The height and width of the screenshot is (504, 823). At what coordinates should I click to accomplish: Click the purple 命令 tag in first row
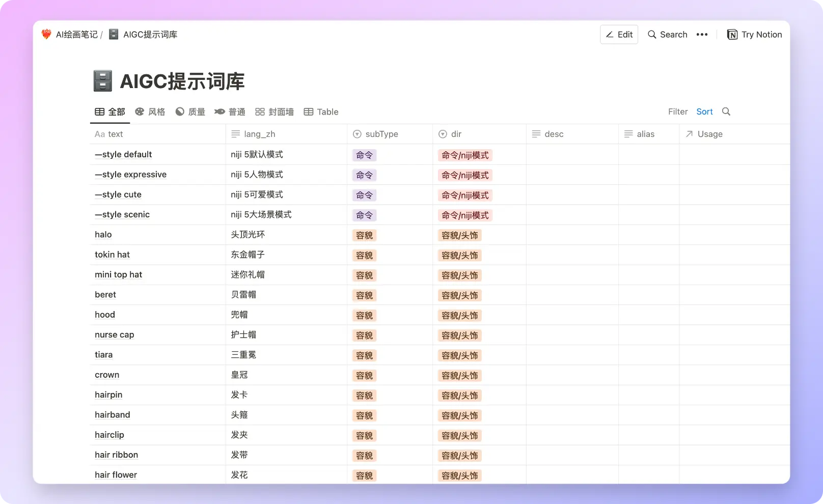(364, 155)
